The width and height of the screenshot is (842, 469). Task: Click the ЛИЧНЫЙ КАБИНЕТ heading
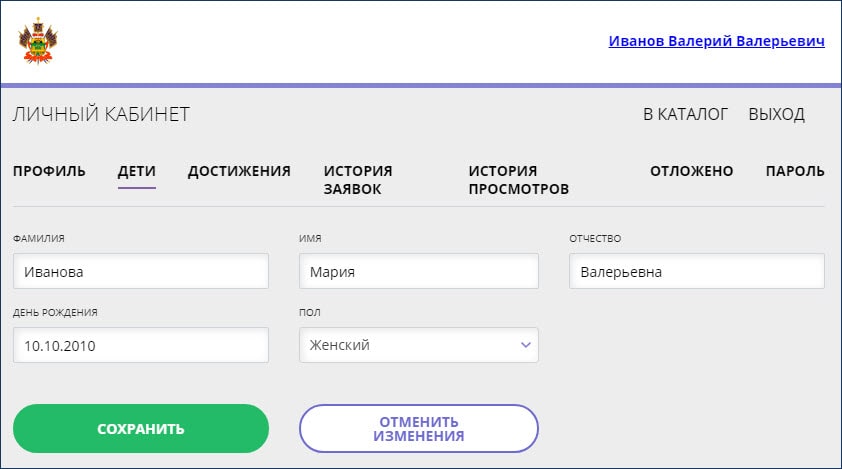click(x=101, y=115)
